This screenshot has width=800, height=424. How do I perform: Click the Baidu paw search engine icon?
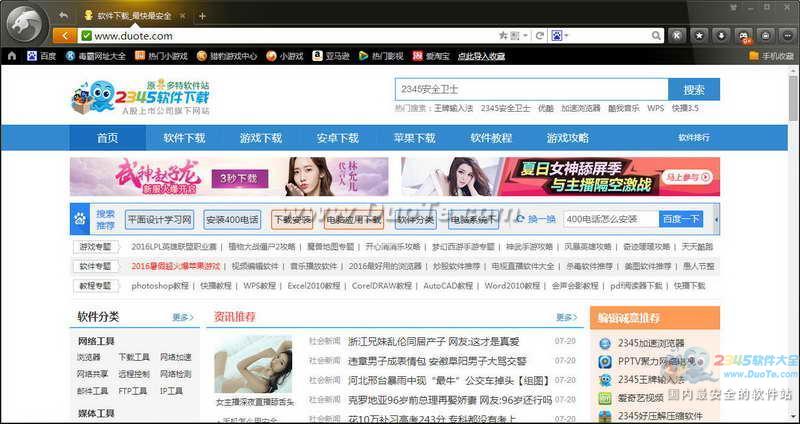(x=557, y=36)
